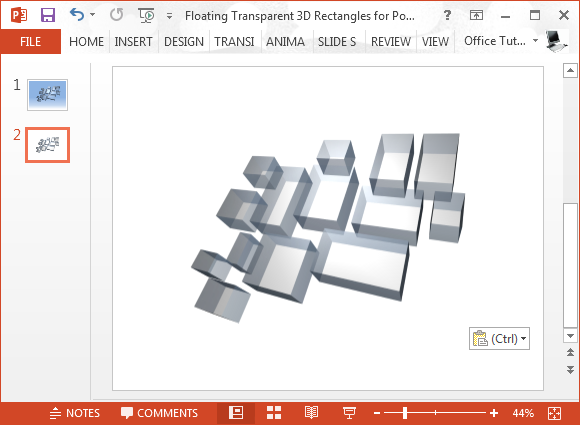Switch to Slide Sorter view
This screenshot has width=580, height=425.
(x=274, y=413)
